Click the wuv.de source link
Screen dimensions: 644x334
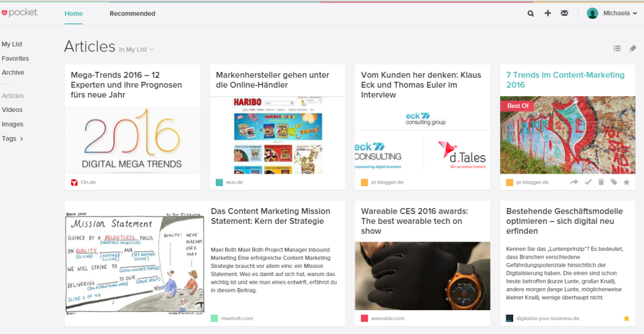[x=234, y=182]
